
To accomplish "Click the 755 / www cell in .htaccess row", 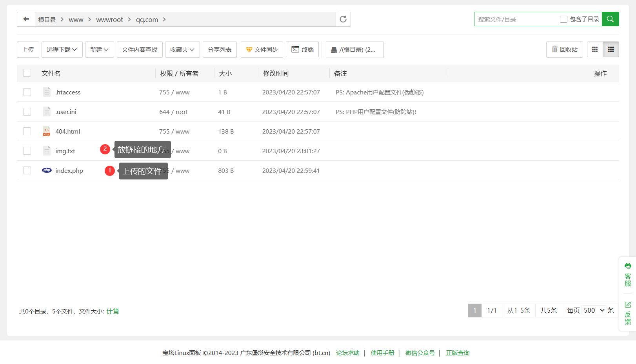I will coord(174,92).
